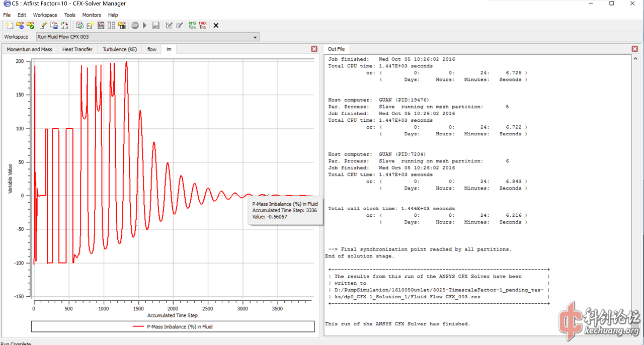
Task: Click the Monitor Run in Progress icon
Action: pyautogui.click(x=20, y=25)
